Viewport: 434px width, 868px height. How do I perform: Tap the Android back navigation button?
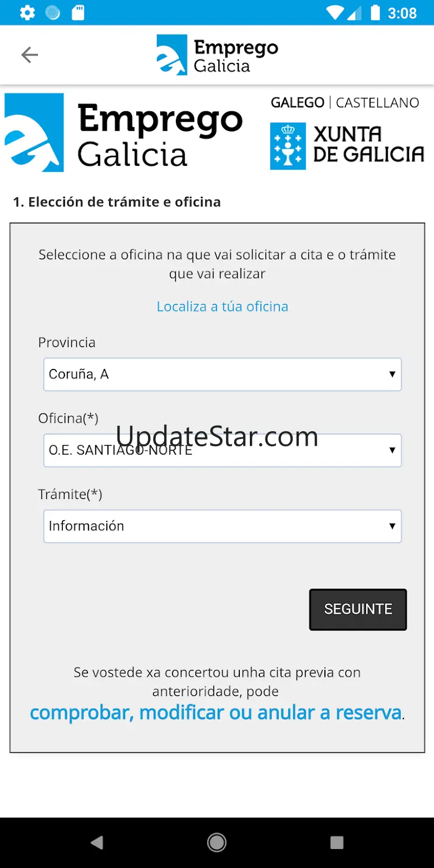(97, 842)
